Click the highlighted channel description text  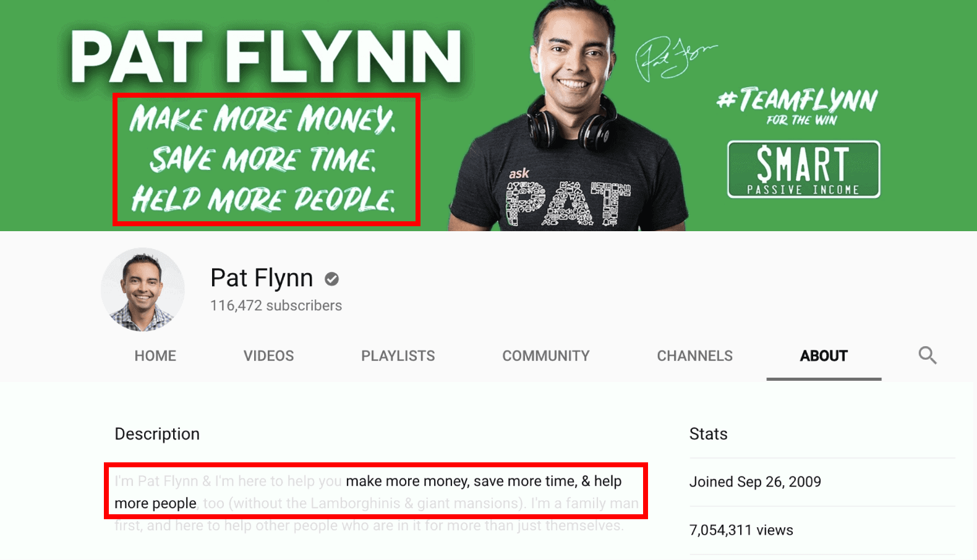click(x=376, y=491)
